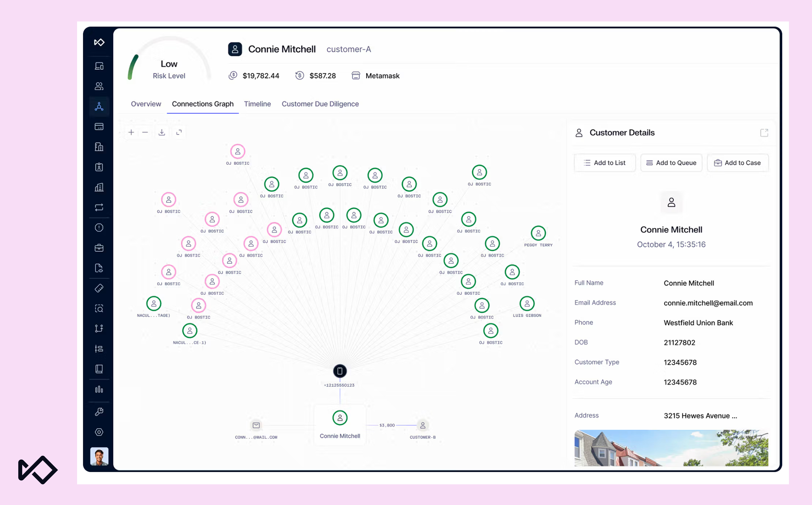Image resolution: width=812 pixels, height=505 pixels.
Task: Open the alerts exclamation sidebar icon
Action: 99,228
